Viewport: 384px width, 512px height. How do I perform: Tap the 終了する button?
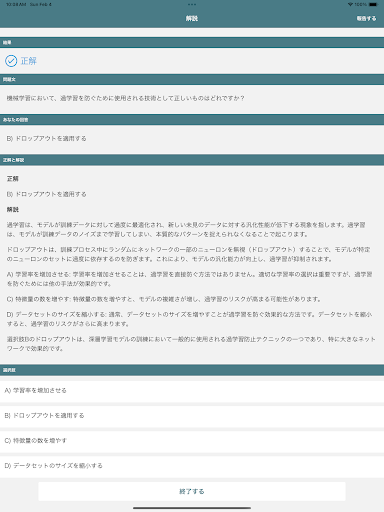(192, 491)
